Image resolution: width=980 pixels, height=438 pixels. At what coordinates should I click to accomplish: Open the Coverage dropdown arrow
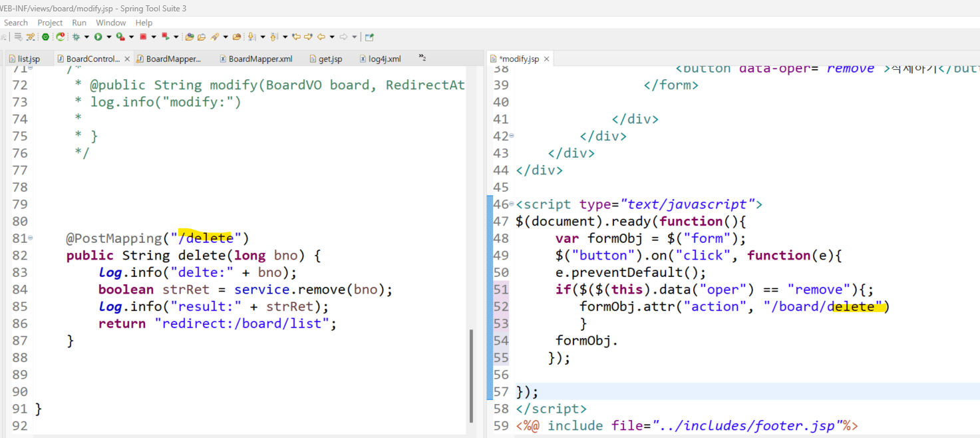click(x=131, y=37)
